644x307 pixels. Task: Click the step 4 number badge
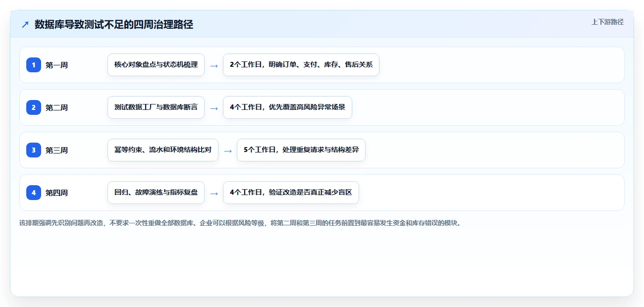click(34, 193)
